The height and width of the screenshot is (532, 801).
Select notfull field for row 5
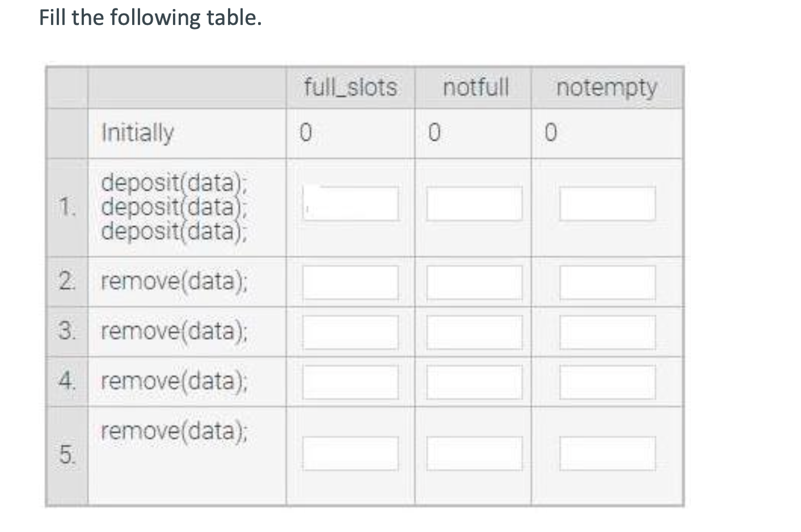(x=474, y=453)
